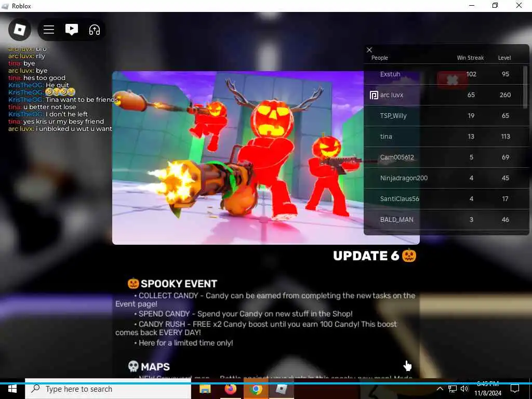Click the arc luvx badge icon
Screen dimensions: 532x399
coord(374,95)
